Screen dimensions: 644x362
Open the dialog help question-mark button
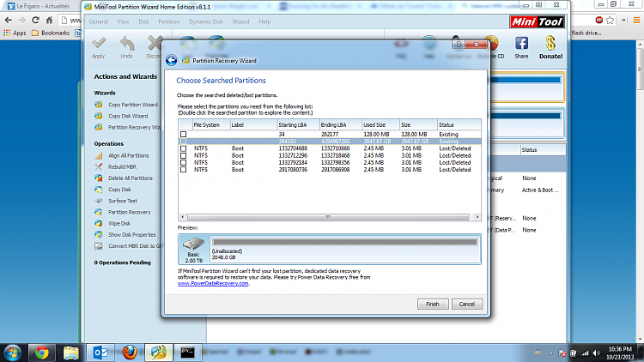click(x=459, y=44)
